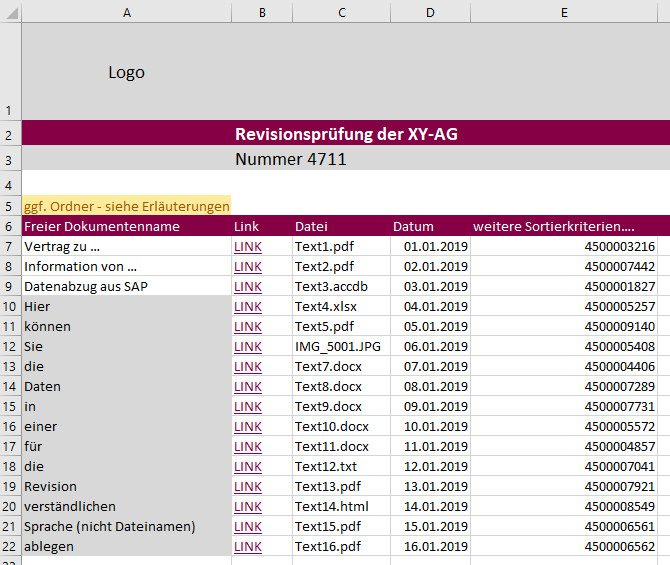Select the 'Nummer 4711' cell
Image resolution: width=670 pixels, height=565 pixels.
point(290,159)
